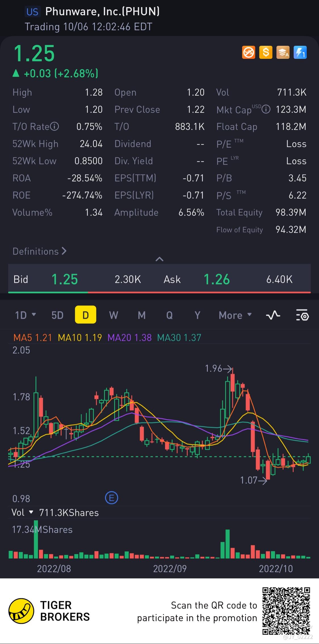Tap the 52Wk Low value 0.8500

[88, 161]
